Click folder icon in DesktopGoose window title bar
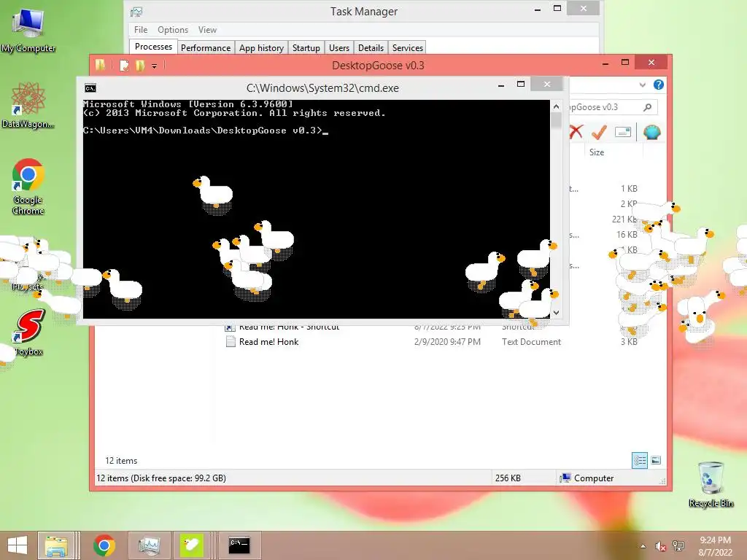This screenshot has width=747, height=560. 100,65
